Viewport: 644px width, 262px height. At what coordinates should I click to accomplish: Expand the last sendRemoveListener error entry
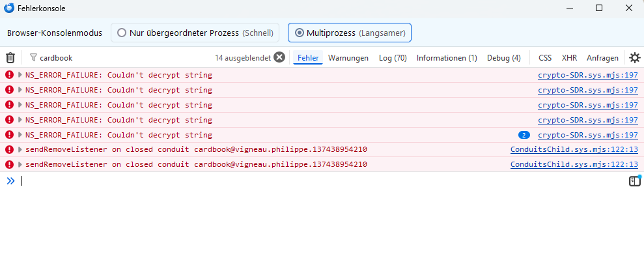click(x=20, y=165)
